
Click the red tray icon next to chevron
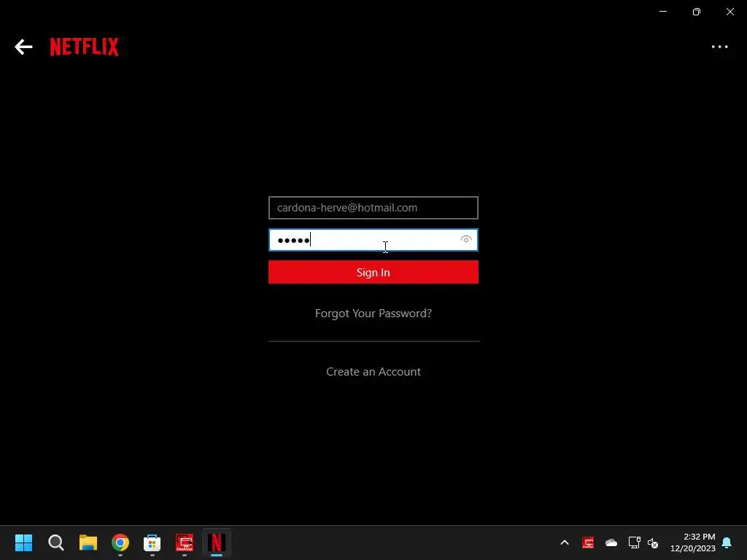pyautogui.click(x=588, y=542)
